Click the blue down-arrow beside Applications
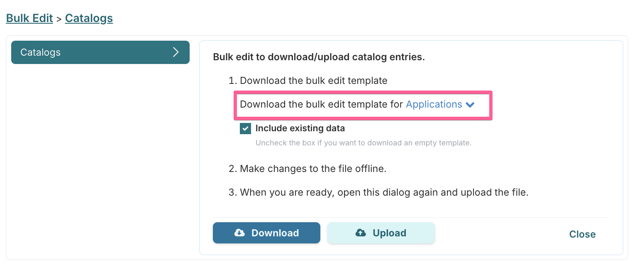This screenshot has width=644, height=270. click(470, 105)
